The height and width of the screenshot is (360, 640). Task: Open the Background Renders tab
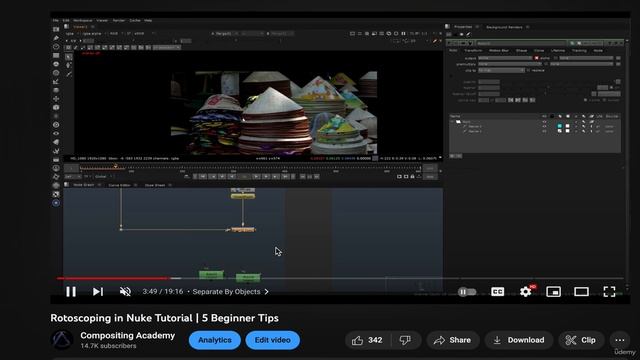point(504,27)
